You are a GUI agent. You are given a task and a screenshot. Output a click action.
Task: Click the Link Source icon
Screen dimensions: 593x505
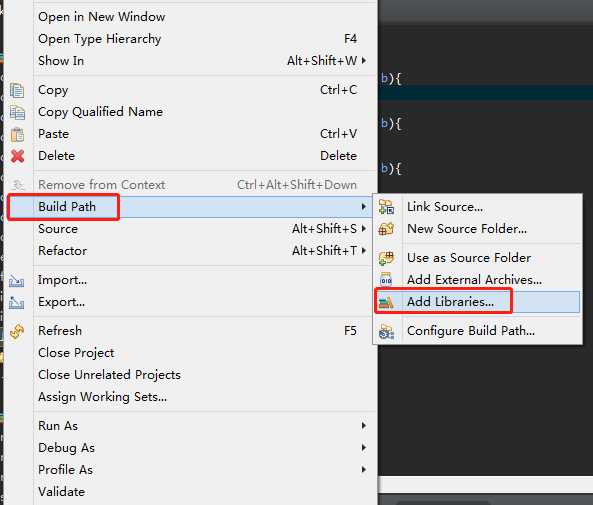click(387, 207)
